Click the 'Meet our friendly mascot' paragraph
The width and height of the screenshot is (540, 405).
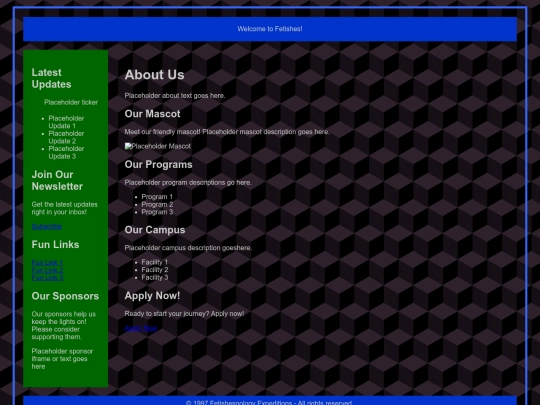coord(227,132)
